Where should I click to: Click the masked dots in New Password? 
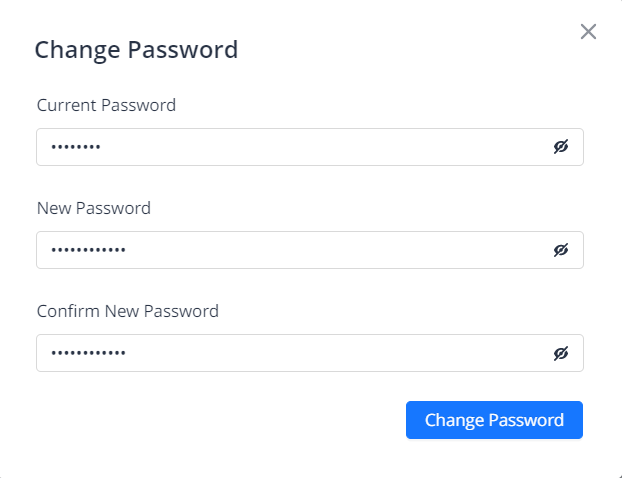click(89, 251)
